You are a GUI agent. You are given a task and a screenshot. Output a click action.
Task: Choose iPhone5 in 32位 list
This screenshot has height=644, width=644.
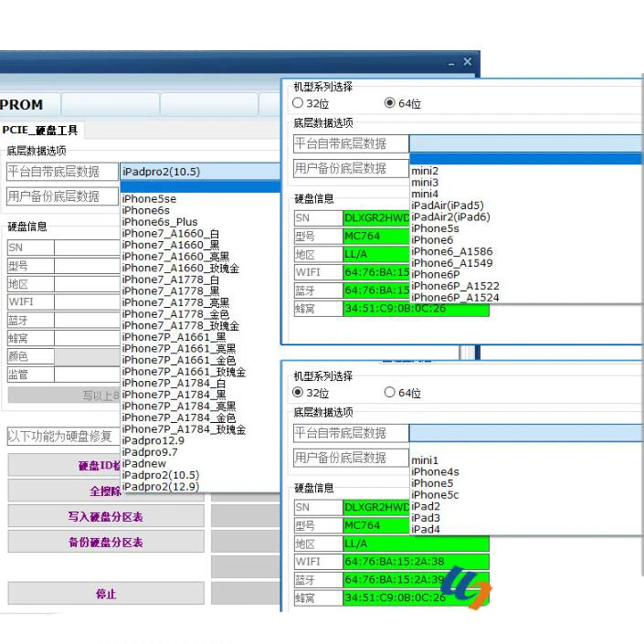(x=432, y=483)
